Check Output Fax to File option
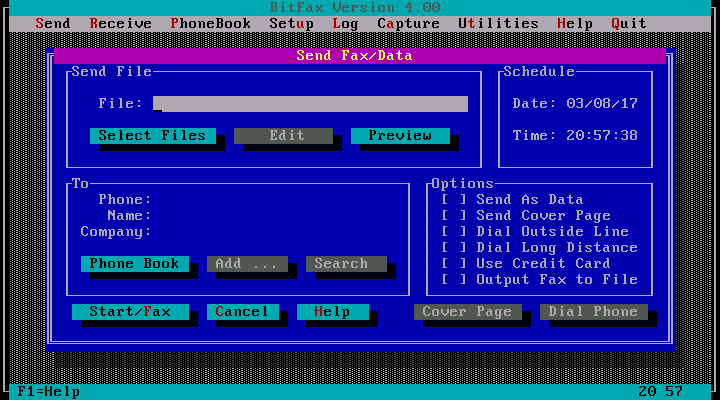Image resolution: width=720 pixels, height=400 pixels. coord(454,280)
